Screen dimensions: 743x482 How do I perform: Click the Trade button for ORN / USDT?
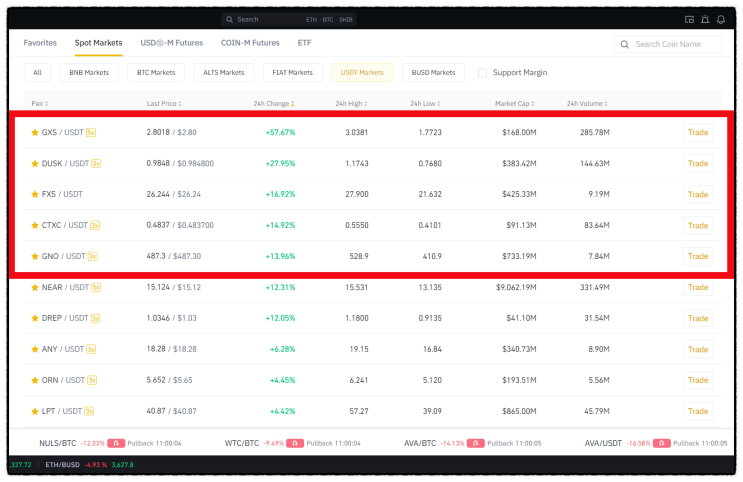tap(698, 380)
